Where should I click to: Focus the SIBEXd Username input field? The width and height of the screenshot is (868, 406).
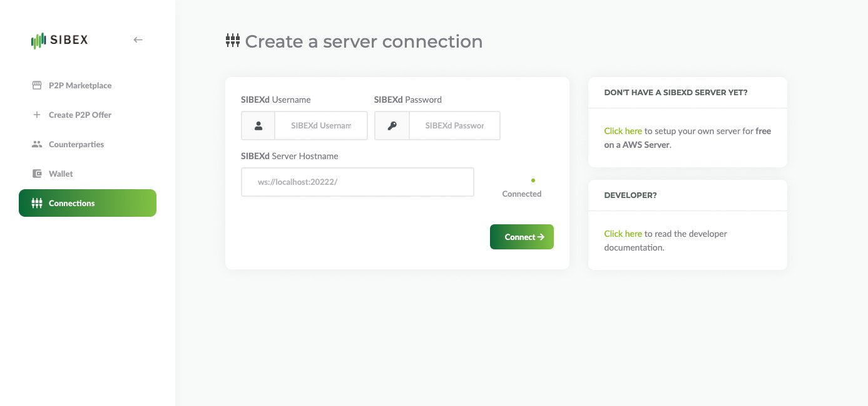(x=320, y=125)
